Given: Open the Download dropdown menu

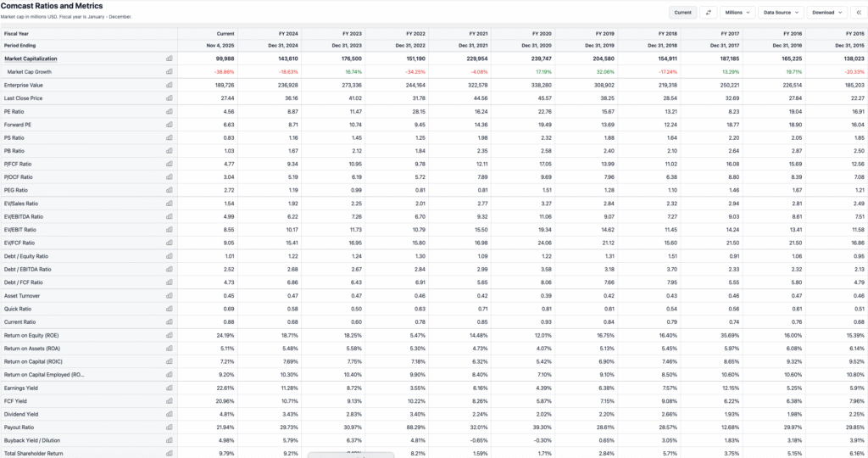Looking at the screenshot, I should [827, 13].
